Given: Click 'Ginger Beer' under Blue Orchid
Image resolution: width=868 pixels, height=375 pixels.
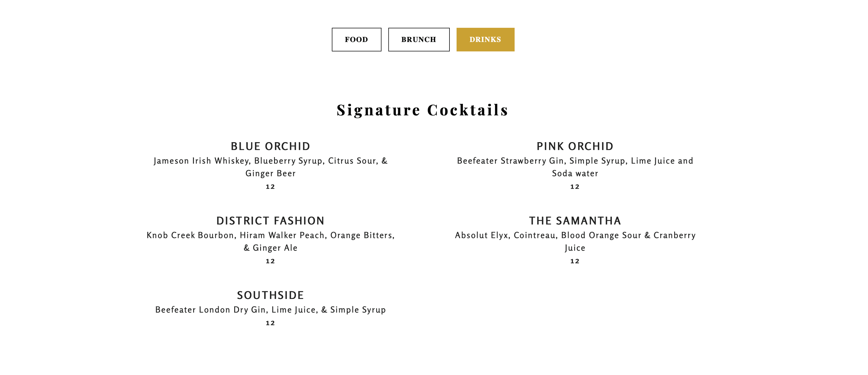Looking at the screenshot, I should click(x=270, y=173).
